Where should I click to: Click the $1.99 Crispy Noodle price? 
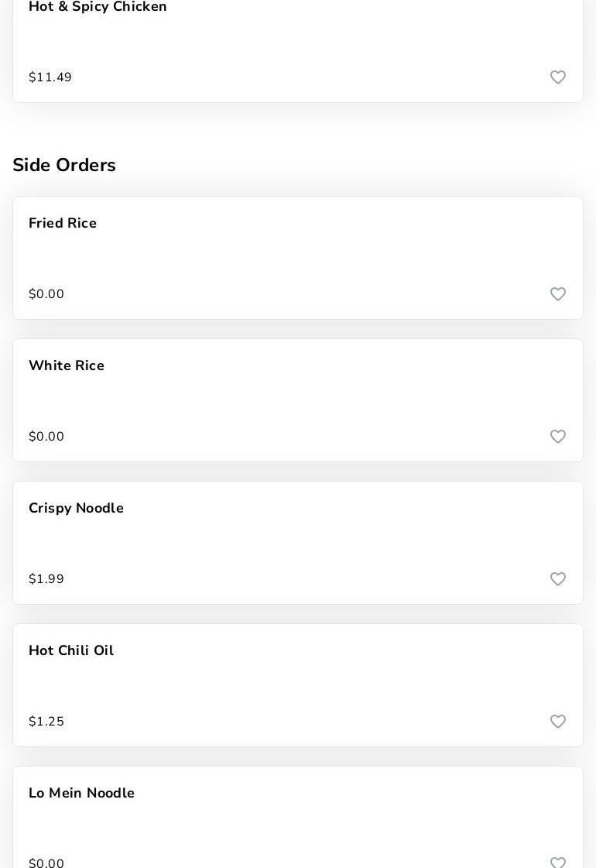click(46, 579)
